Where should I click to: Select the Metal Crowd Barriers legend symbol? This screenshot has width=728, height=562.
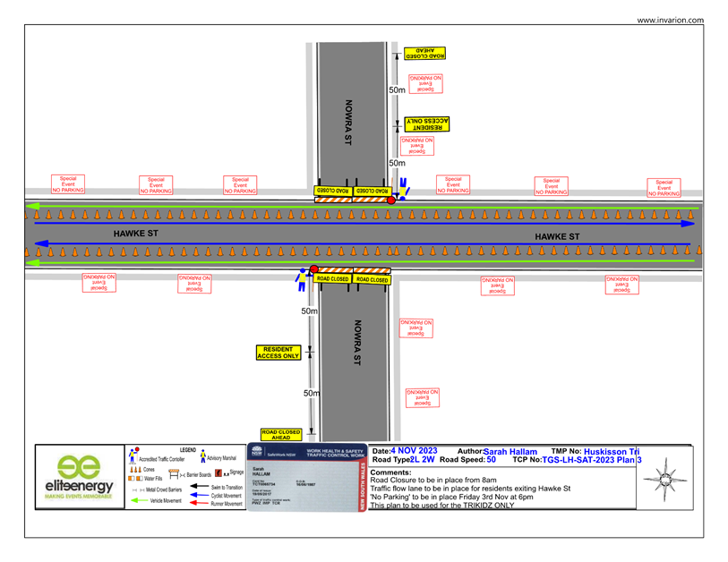(137, 490)
